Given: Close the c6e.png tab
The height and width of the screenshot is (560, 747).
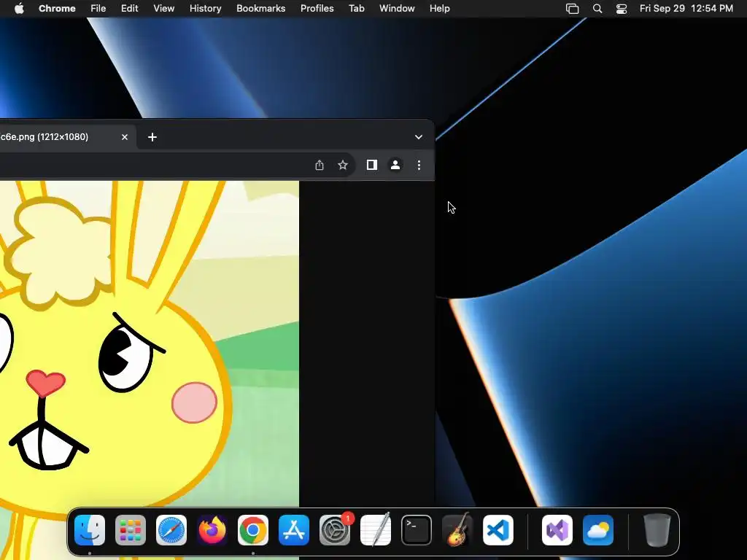Looking at the screenshot, I should pyautogui.click(x=125, y=137).
